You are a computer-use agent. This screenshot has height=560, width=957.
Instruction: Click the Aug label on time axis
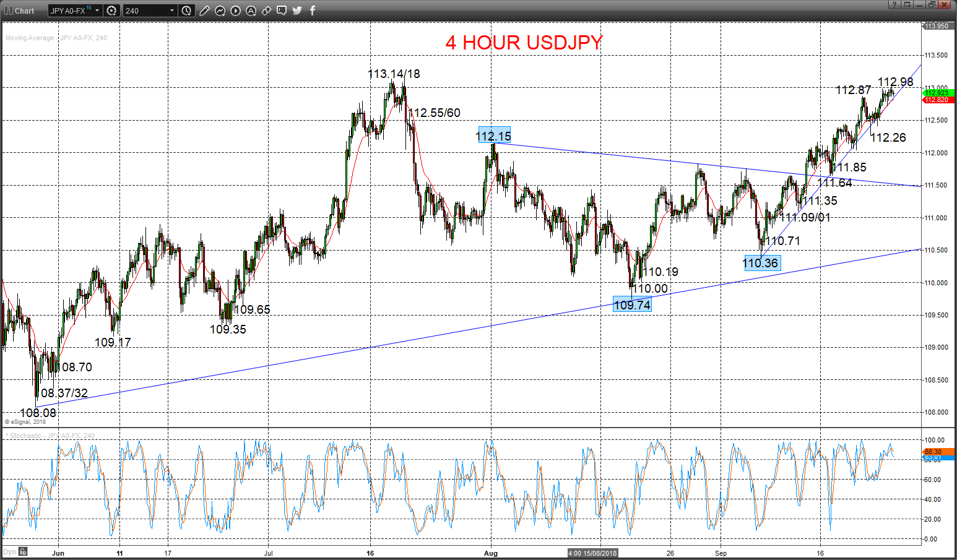pyautogui.click(x=491, y=553)
